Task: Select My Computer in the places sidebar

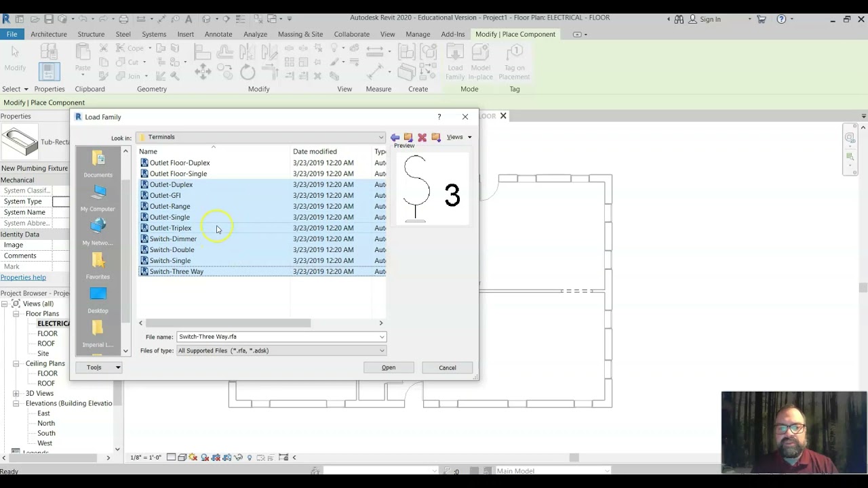Action: click(98, 198)
